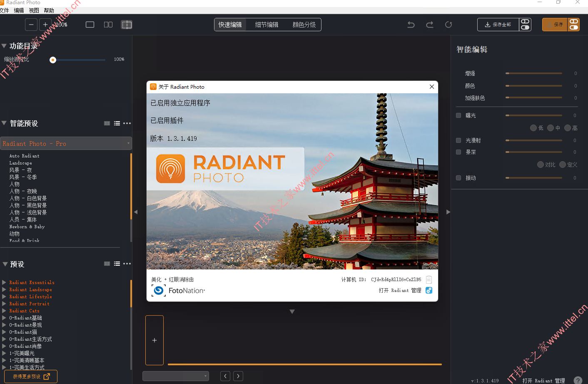This screenshot has width=588, height=384.
Task: Open the bottom filmstrip dropdown
Action: [176, 376]
